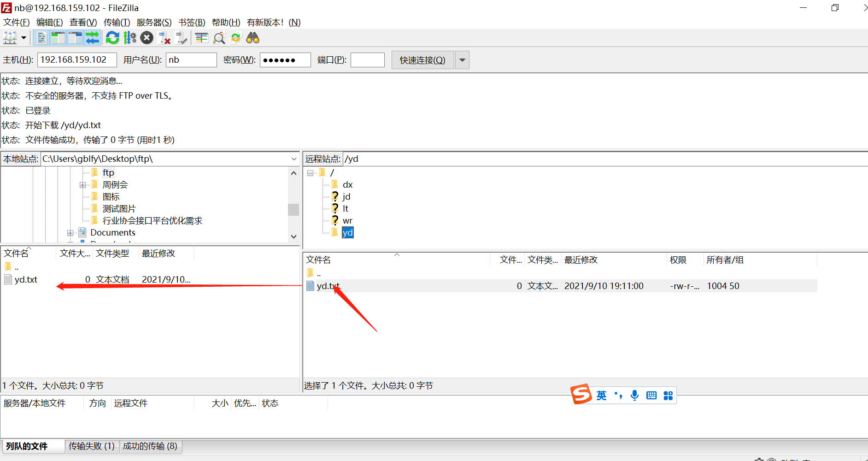This screenshot has height=461, width=868.
Task: Click the 快速连接(Q) button
Action: click(422, 60)
